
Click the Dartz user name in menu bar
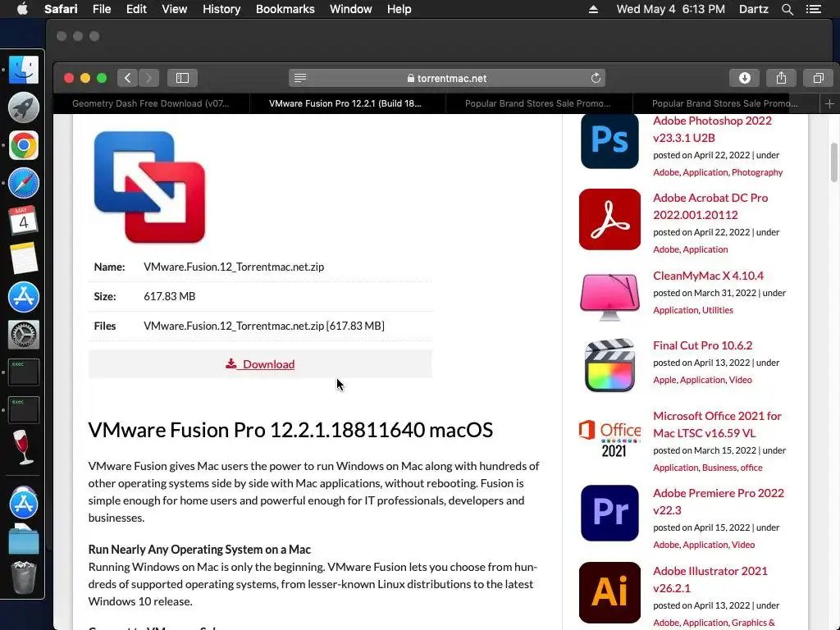pyautogui.click(x=753, y=9)
